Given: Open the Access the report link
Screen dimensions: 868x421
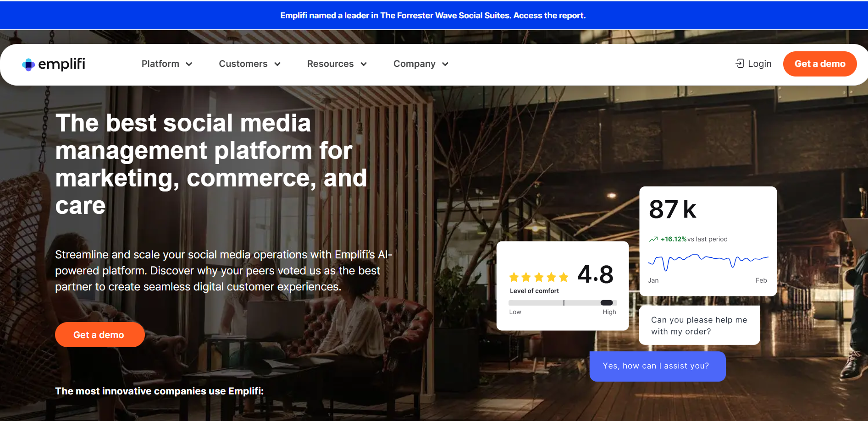Looking at the screenshot, I should click(x=548, y=16).
